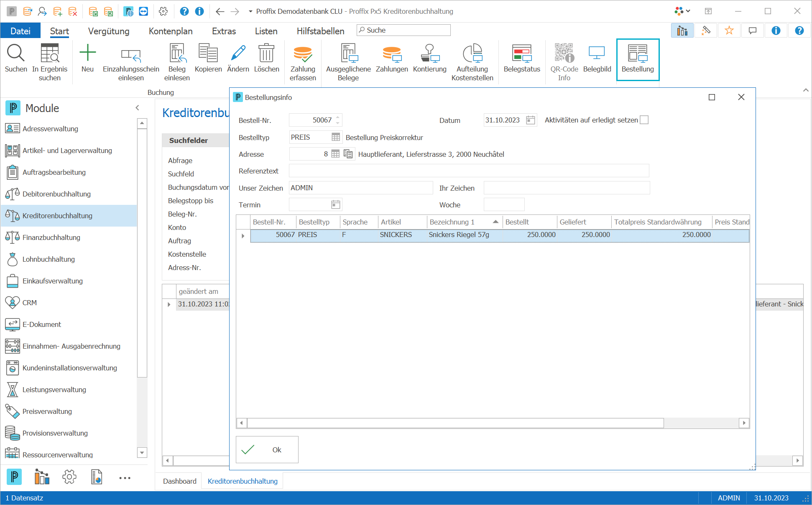Click In Ergebnis suchen icon
The height and width of the screenshot is (505, 812).
tap(49, 63)
